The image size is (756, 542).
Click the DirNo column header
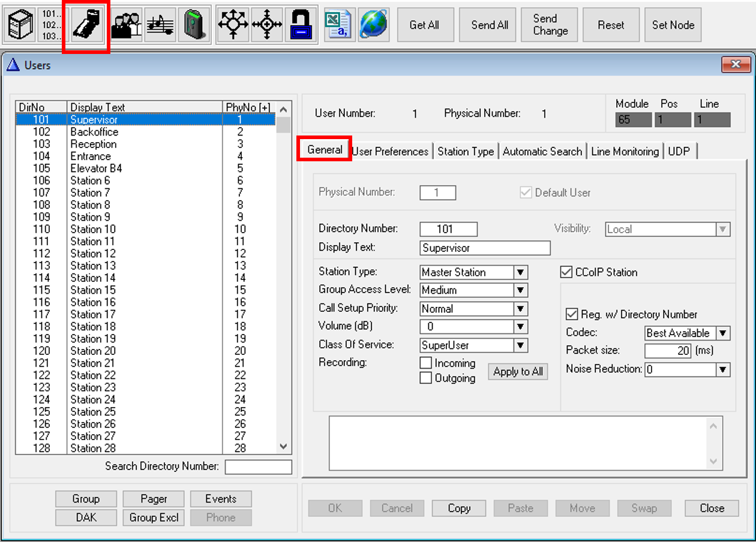coord(41,107)
